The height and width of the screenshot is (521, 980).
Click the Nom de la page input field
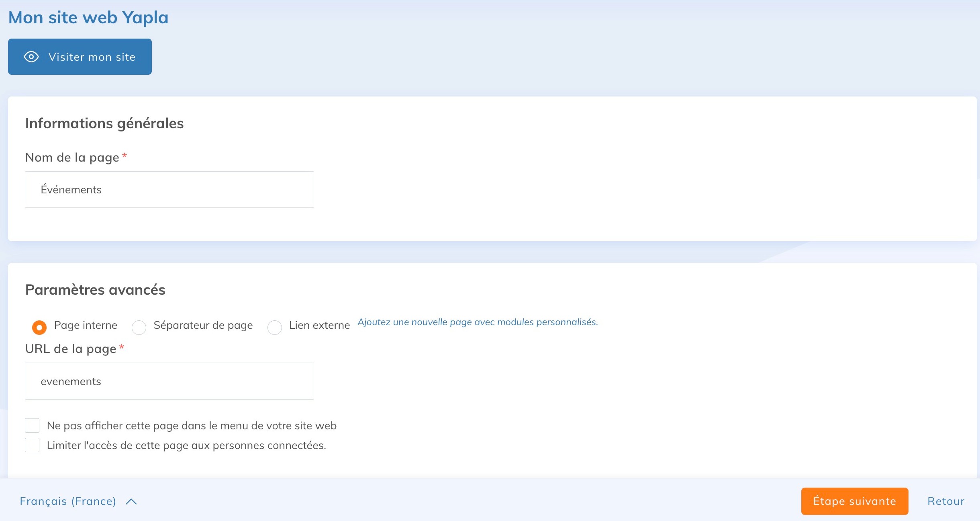(x=169, y=190)
